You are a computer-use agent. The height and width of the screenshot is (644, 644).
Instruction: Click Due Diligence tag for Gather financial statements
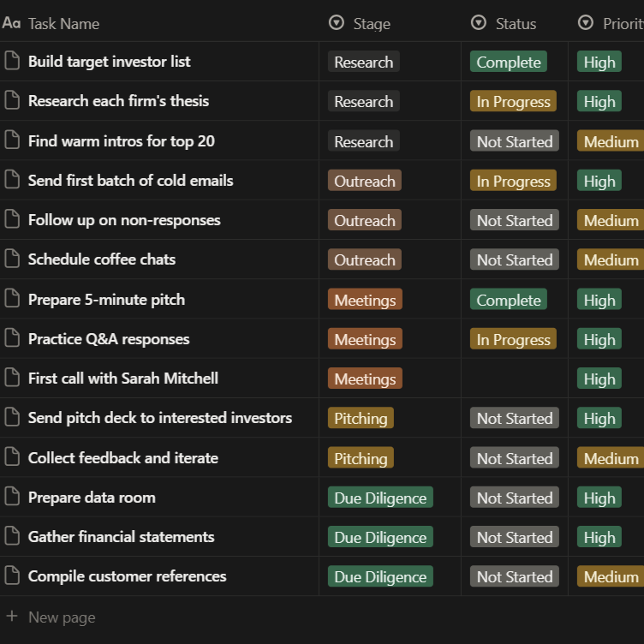(380, 537)
